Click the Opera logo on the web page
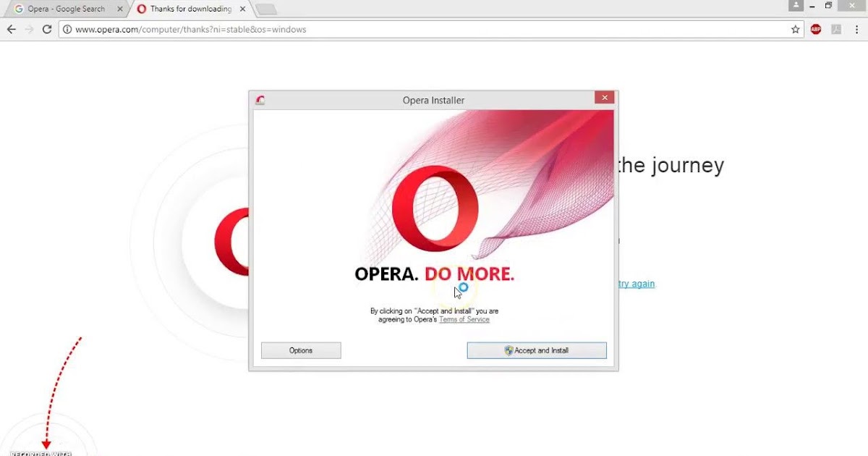The image size is (868, 456). [231, 242]
